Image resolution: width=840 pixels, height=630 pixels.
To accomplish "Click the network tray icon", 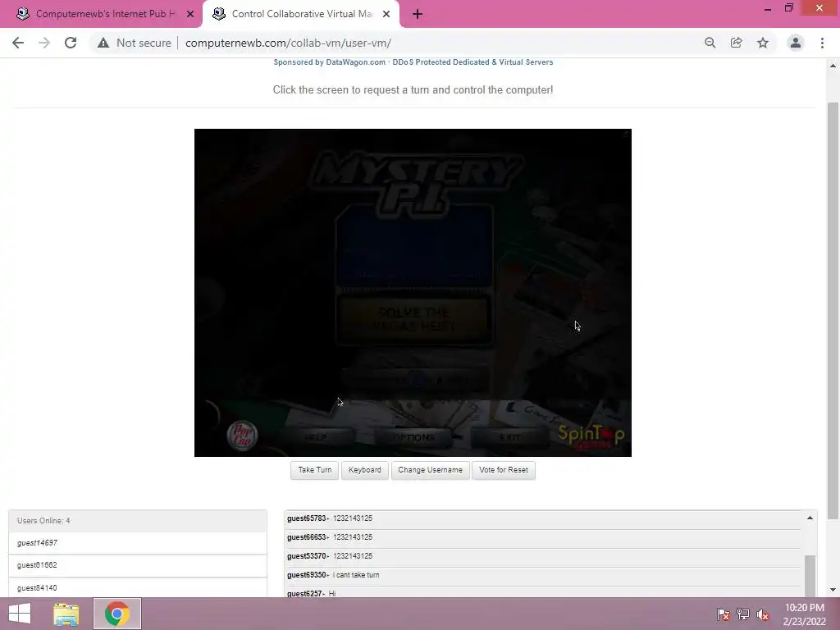I will [x=743, y=614].
